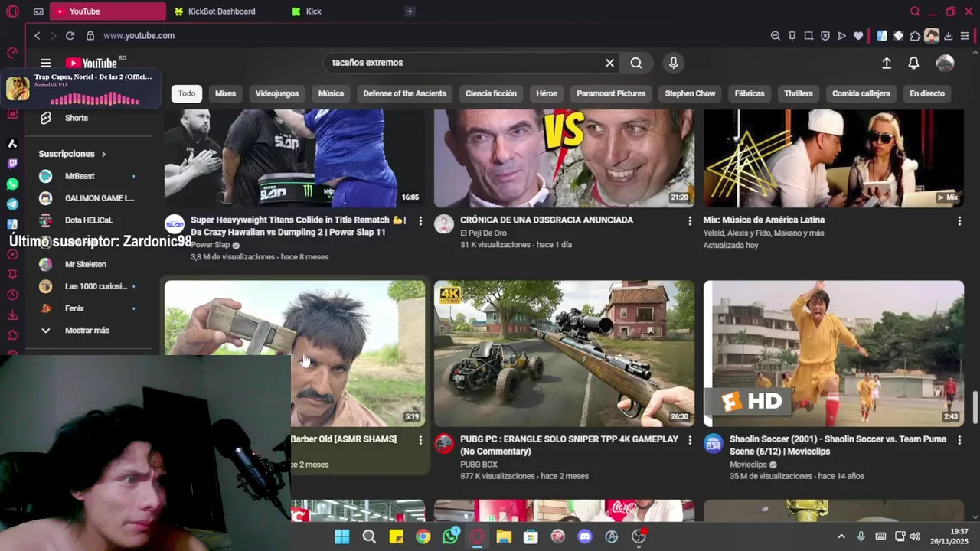Click the www.youtube.com address bar
Screen dimensions: 980x551
pos(139,36)
